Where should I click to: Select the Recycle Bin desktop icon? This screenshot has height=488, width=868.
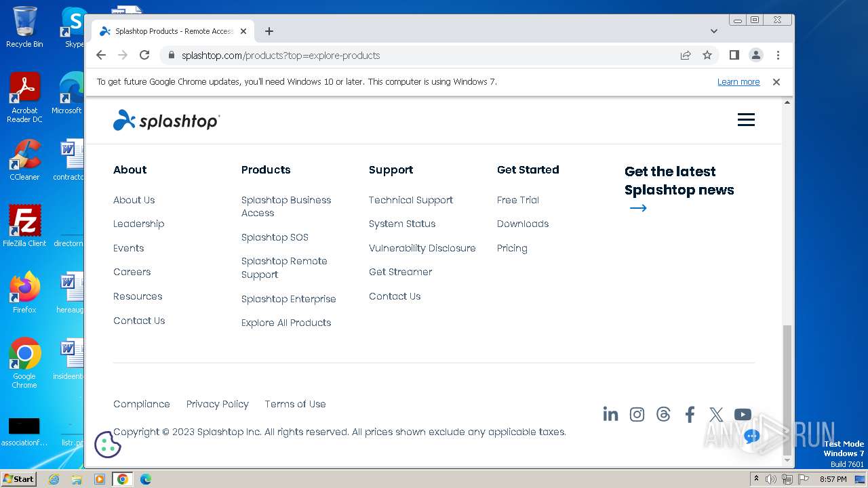(24, 28)
